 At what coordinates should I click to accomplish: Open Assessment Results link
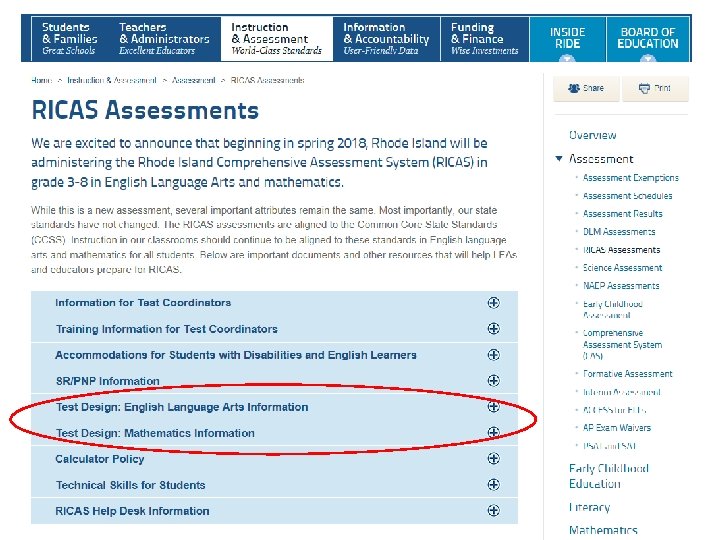point(623,214)
